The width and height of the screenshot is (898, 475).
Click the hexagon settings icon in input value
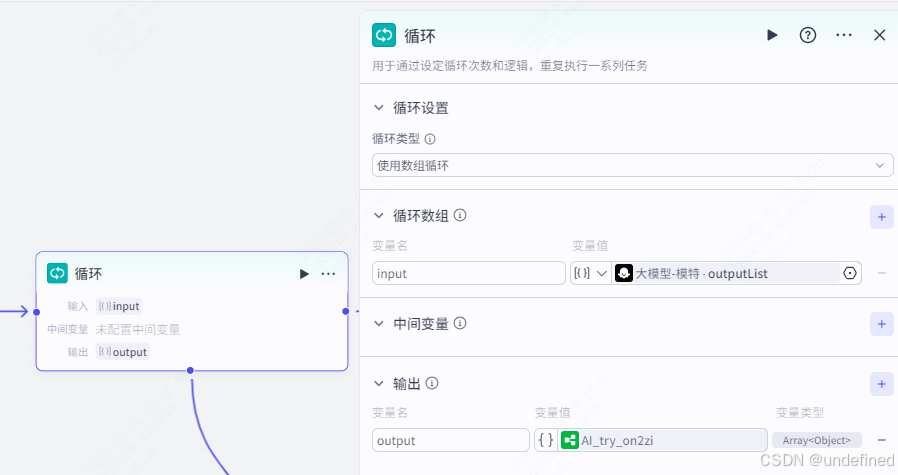pyautogui.click(x=850, y=273)
